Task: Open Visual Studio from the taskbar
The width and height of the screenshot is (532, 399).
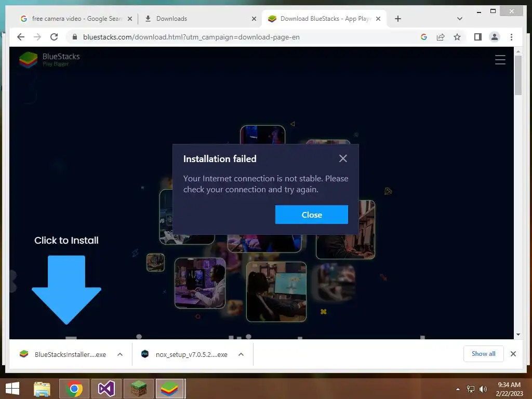Action: tap(107, 389)
